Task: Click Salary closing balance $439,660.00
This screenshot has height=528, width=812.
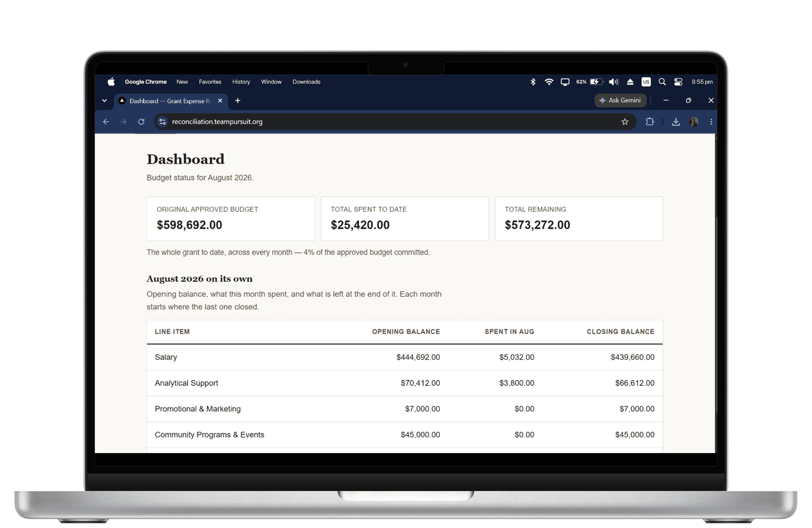Action: [x=632, y=357]
